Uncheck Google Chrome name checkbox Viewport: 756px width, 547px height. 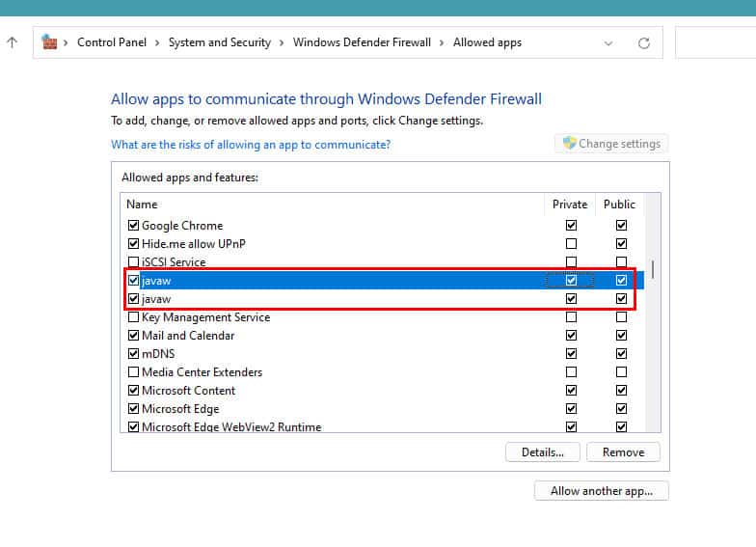133,226
